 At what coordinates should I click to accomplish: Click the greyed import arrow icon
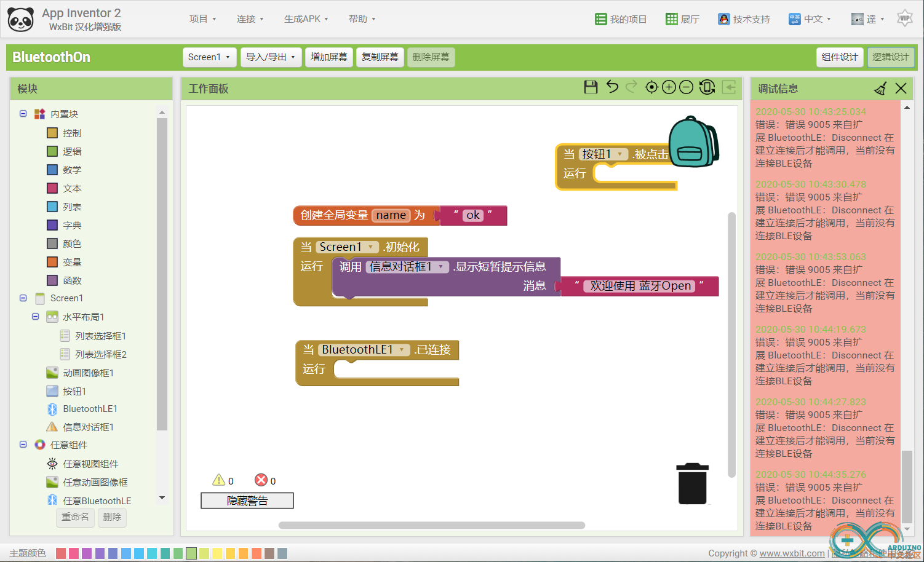pos(729,87)
